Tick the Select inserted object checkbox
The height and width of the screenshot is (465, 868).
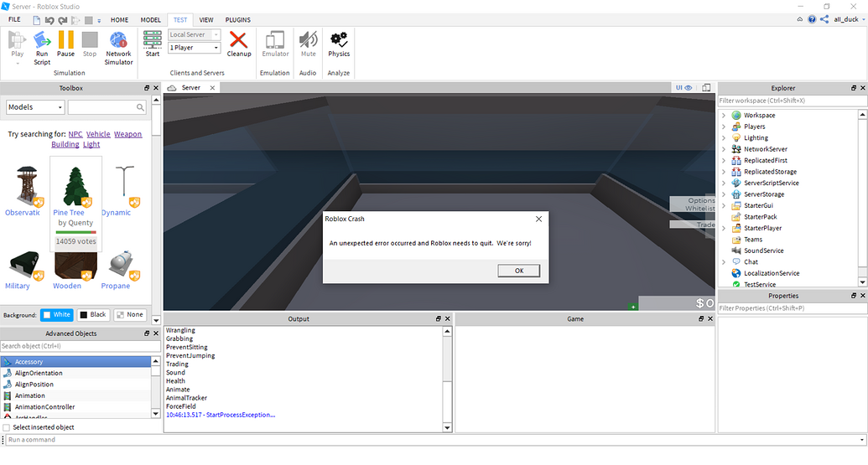click(x=6, y=427)
